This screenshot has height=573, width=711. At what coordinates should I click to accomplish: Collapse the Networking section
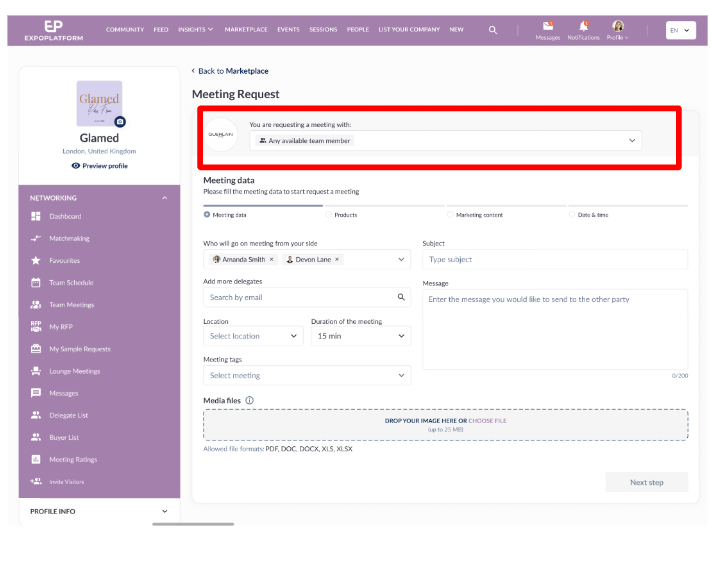point(165,198)
